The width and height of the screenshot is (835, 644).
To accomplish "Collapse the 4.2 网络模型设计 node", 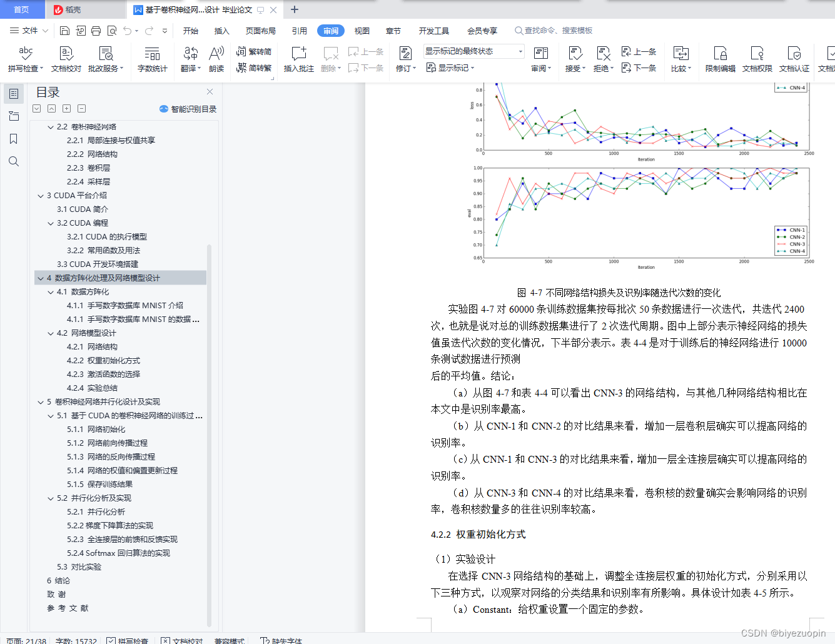I will [51, 333].
